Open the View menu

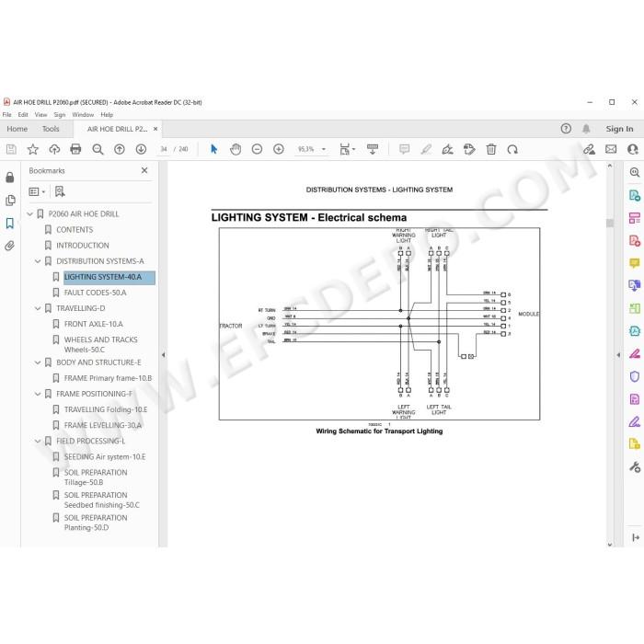click(40, 115)
